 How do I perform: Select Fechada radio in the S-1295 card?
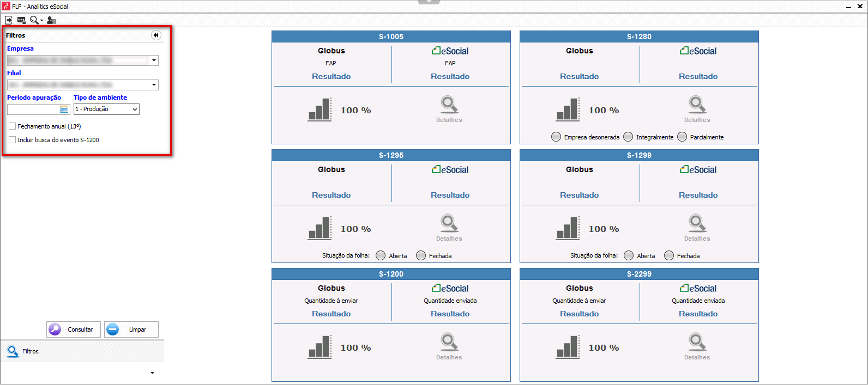pos(421,255)
